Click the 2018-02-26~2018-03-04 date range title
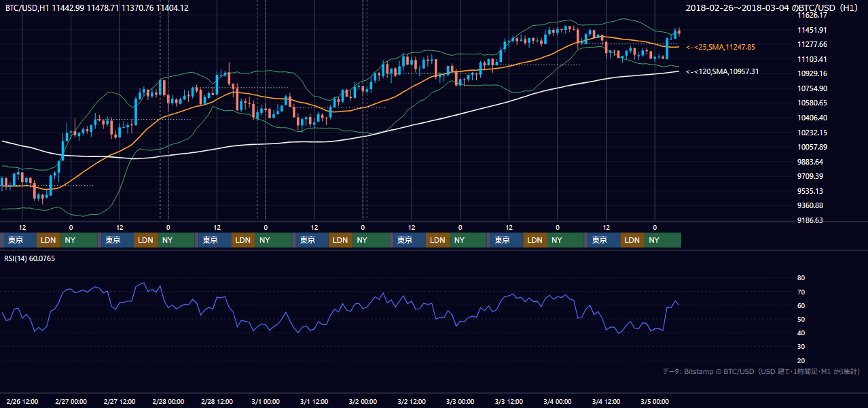868x408 pixels. [x=773, y=7]
